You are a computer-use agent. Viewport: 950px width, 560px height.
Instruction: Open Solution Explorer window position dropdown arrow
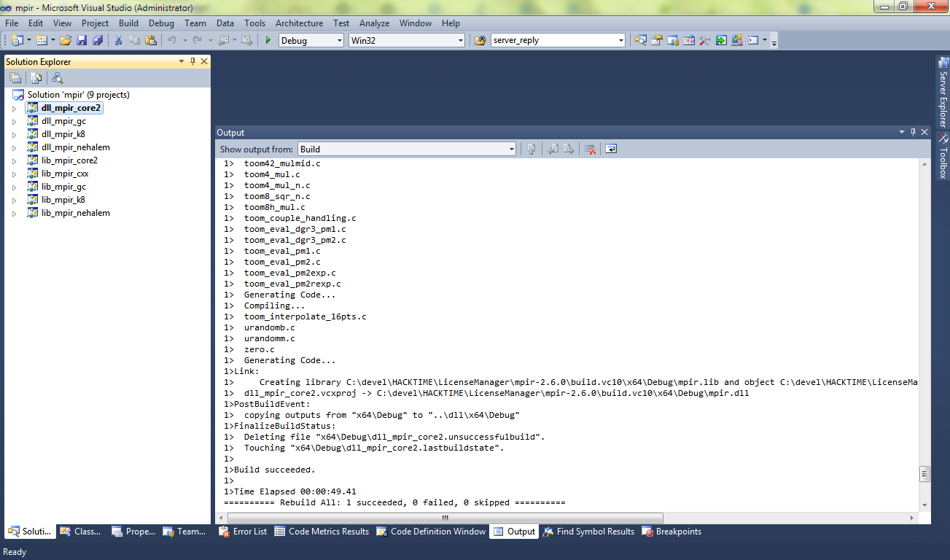pyautogui.click(x=182, y=62)
